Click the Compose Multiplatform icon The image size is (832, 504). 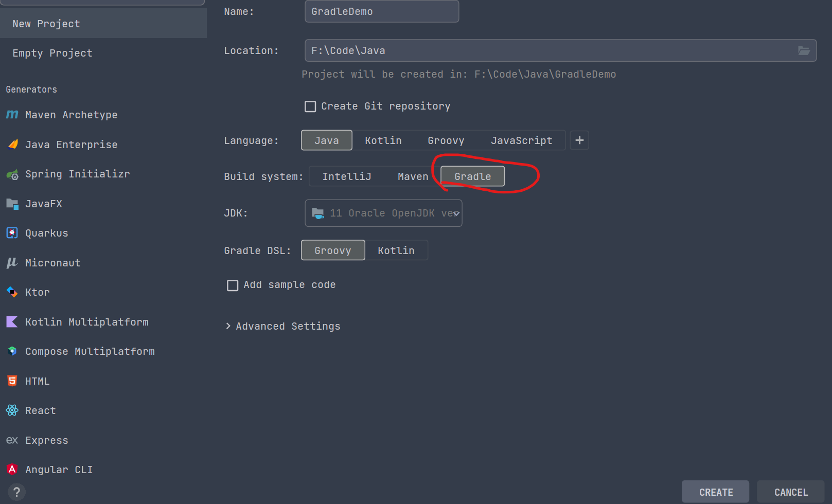click(12, 351)
